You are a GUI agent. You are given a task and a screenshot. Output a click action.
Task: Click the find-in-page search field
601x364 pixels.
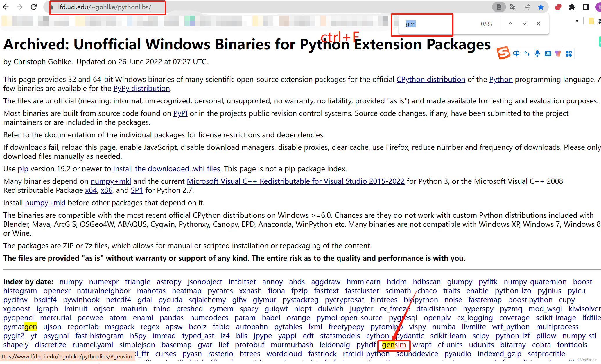(x=439, y=24)
